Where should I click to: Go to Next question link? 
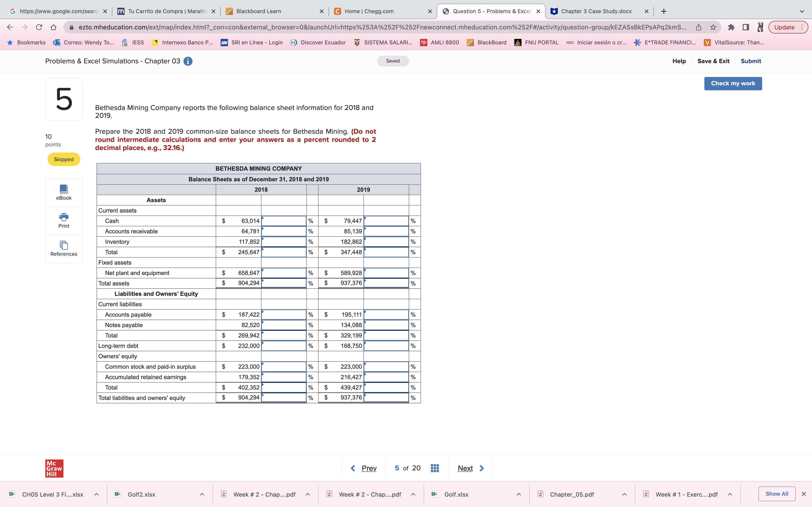[465, 468]
